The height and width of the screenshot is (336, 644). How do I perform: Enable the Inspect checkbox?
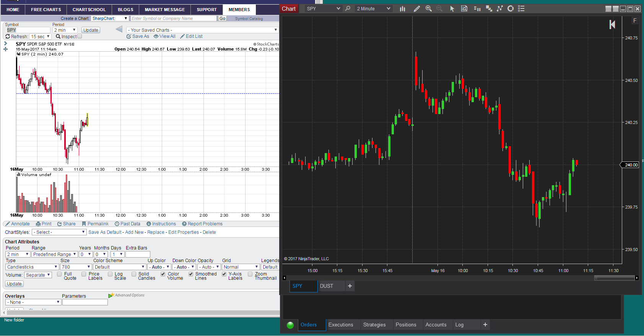point(80,36)
